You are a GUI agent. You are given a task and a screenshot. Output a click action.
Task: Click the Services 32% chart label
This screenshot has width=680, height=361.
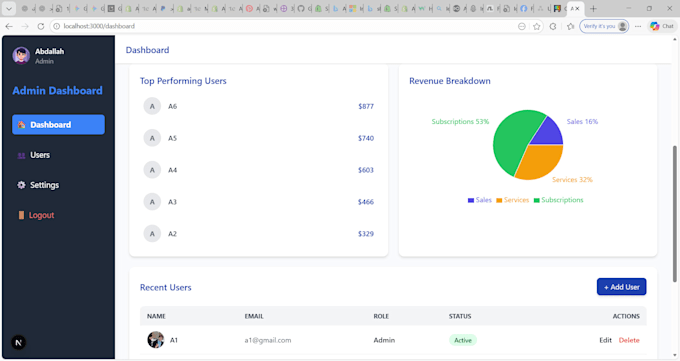pos(572,180)
